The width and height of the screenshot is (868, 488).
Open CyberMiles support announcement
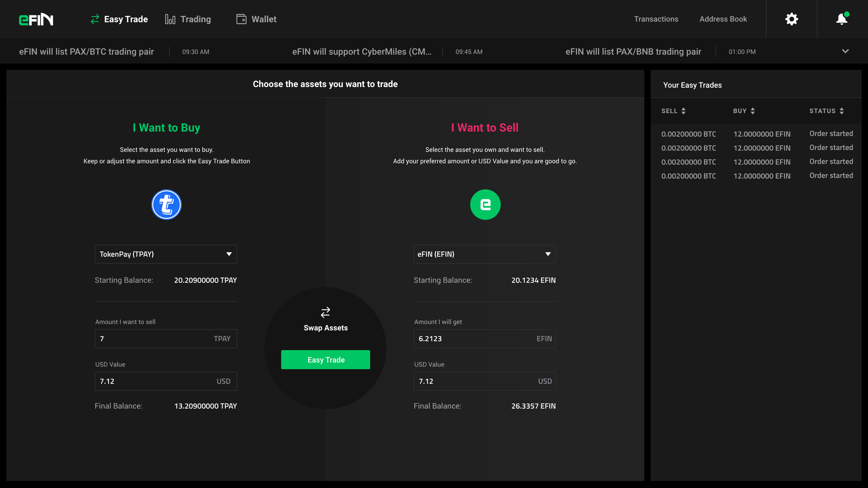[x=362, y=51]
